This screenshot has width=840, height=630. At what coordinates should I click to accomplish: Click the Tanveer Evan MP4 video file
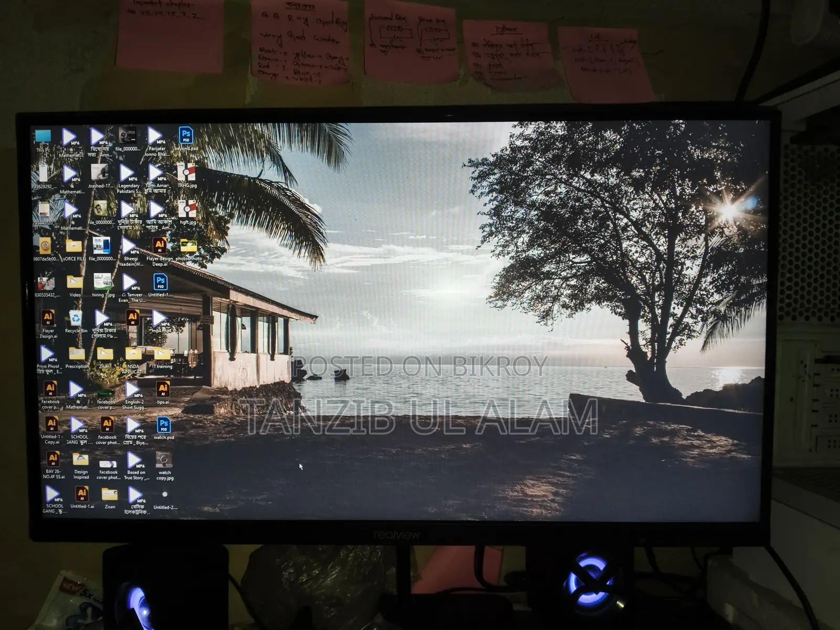click(131, 288)
